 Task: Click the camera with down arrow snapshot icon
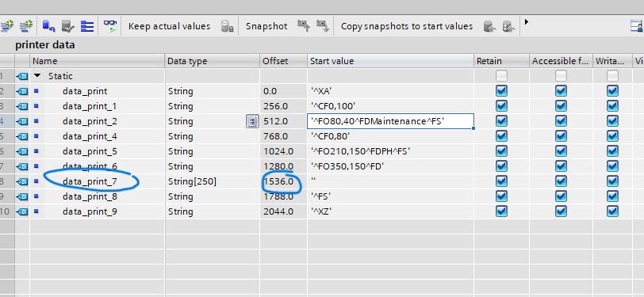pos(323,26)
